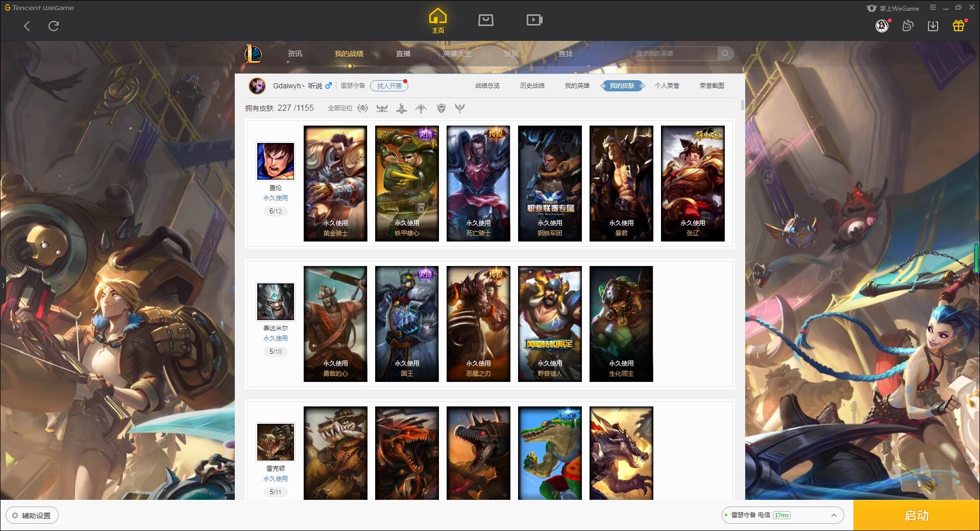
Task: Open the user avatar in top right
Action: pyautogui.click(x=882, y=26)
